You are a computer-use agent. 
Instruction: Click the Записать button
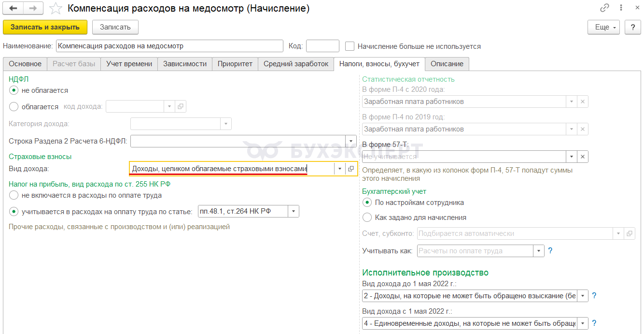click(115, 27)
